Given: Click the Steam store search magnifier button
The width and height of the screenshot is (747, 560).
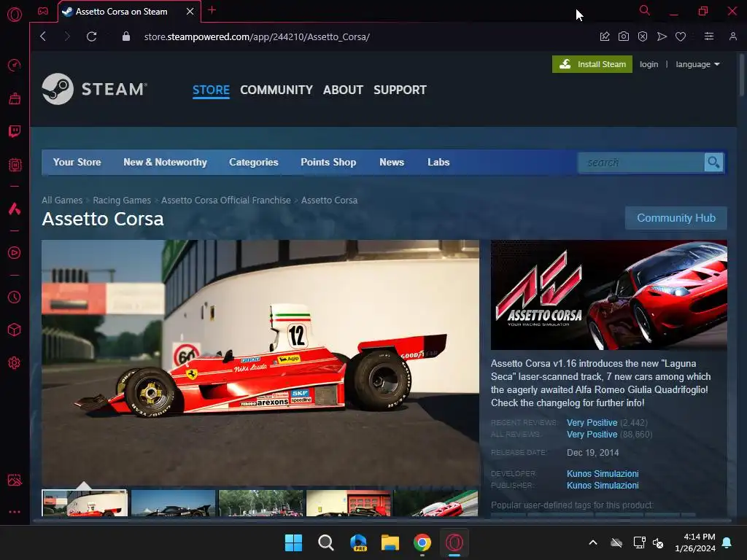Looking at the screenshot, I should [713, 163].
